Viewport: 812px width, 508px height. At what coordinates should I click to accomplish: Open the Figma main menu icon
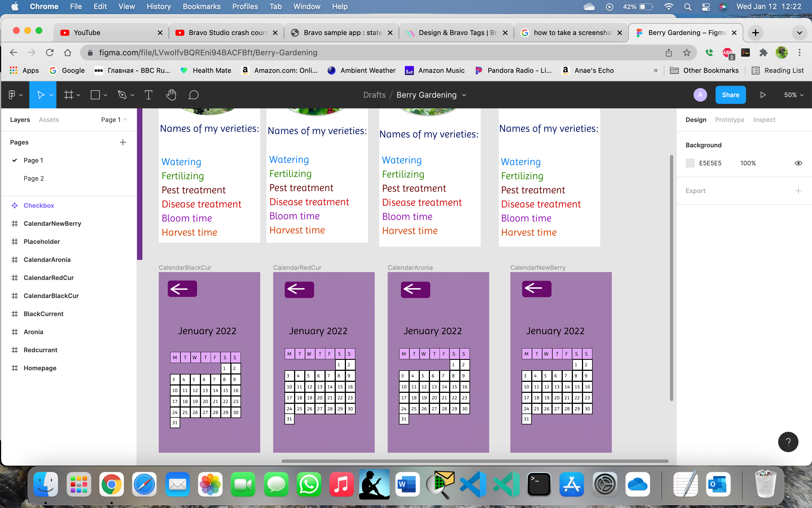tap(12, 95)
